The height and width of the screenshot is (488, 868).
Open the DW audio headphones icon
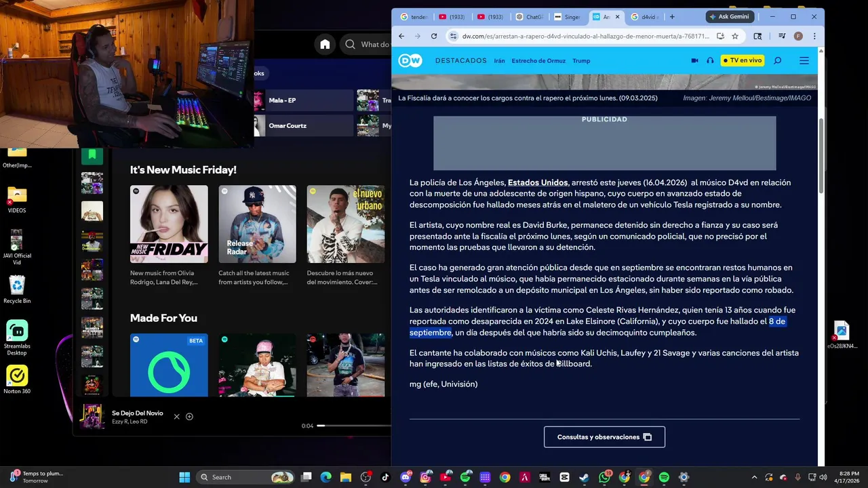click(710, 60)
